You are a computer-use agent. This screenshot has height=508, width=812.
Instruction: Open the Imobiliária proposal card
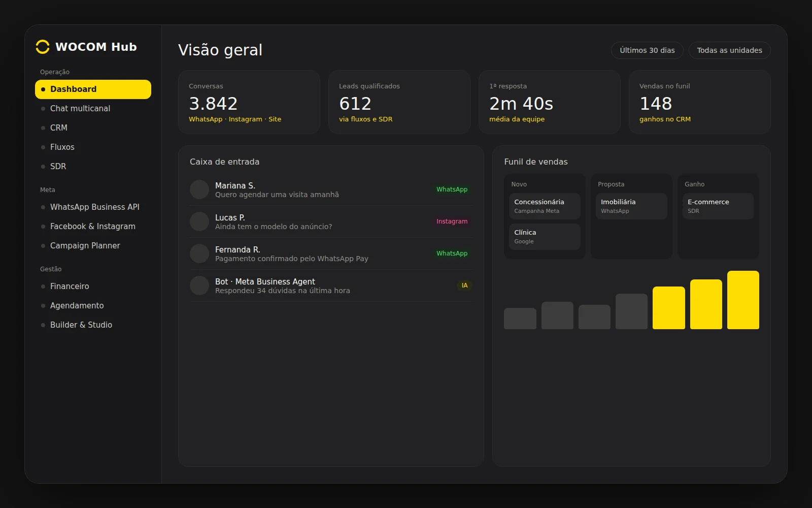click(631, 206)
